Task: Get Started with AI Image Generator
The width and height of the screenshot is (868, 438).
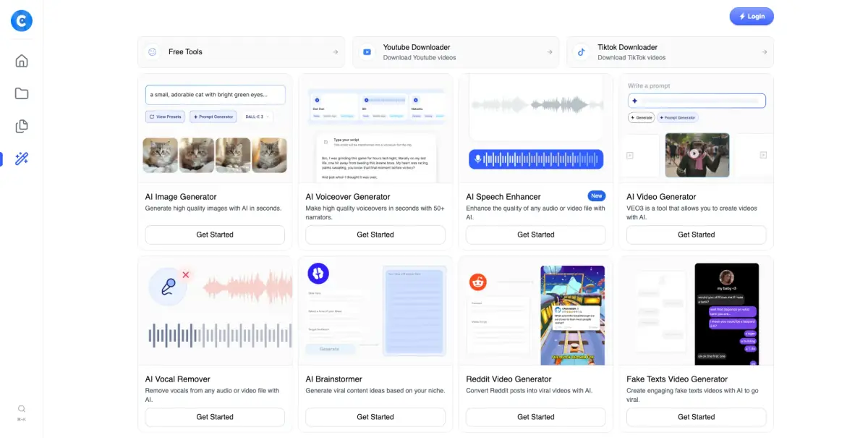Action: 215,235
